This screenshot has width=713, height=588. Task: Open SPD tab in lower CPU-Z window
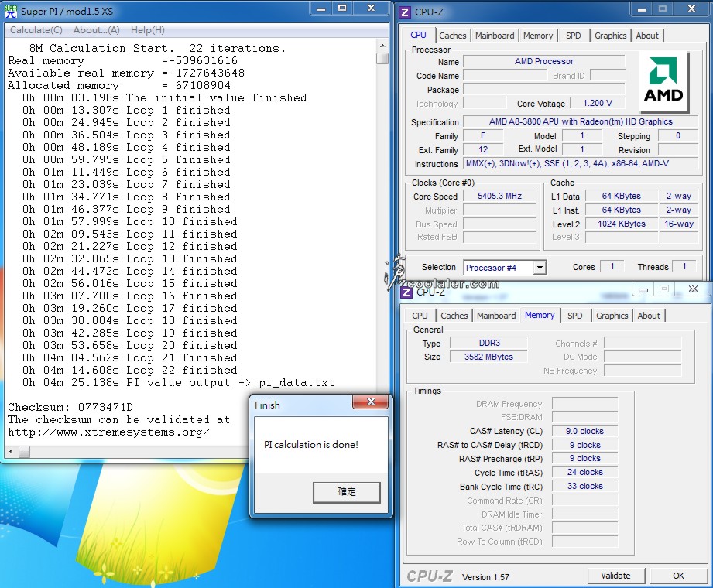tap(574, 316)
